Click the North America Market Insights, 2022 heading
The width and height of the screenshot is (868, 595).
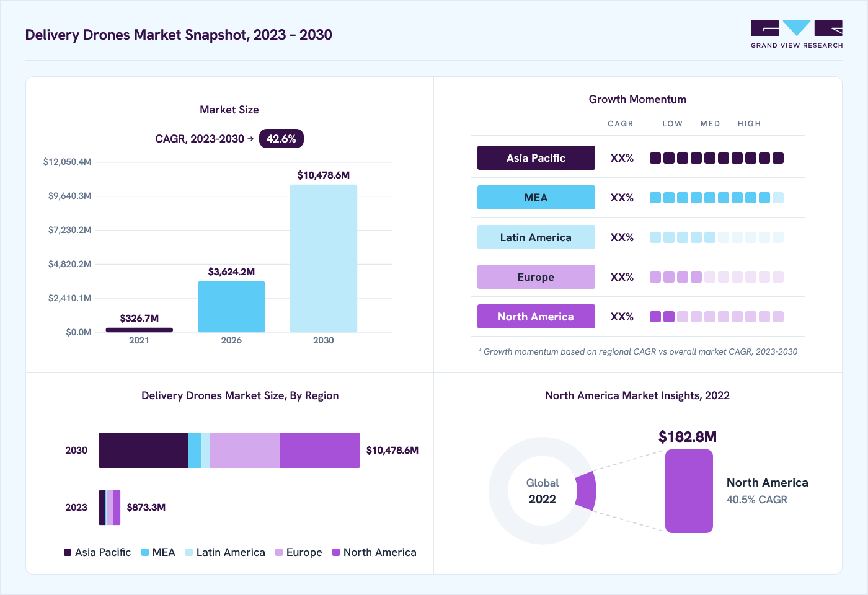(x=637, y=395)
